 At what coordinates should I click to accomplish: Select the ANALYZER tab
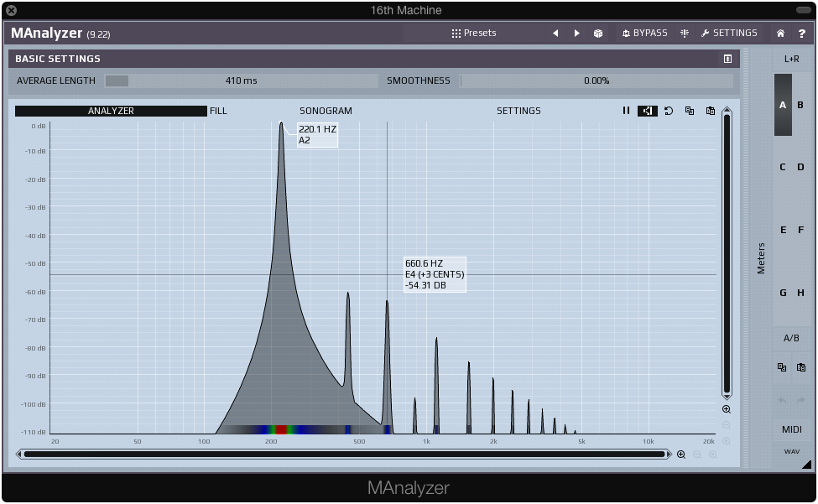(111, 111)
